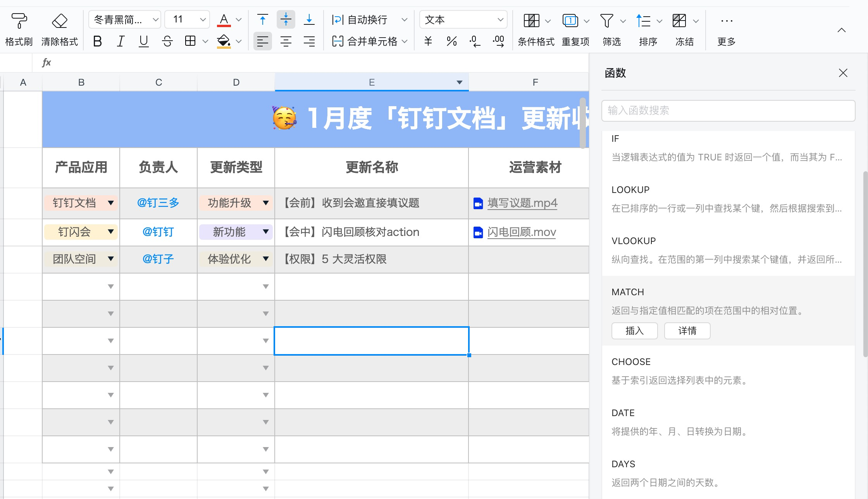This screenshot has height=499, width=868.
Task: Open the 文本 number format dropdown
Action: pos(462,19)
